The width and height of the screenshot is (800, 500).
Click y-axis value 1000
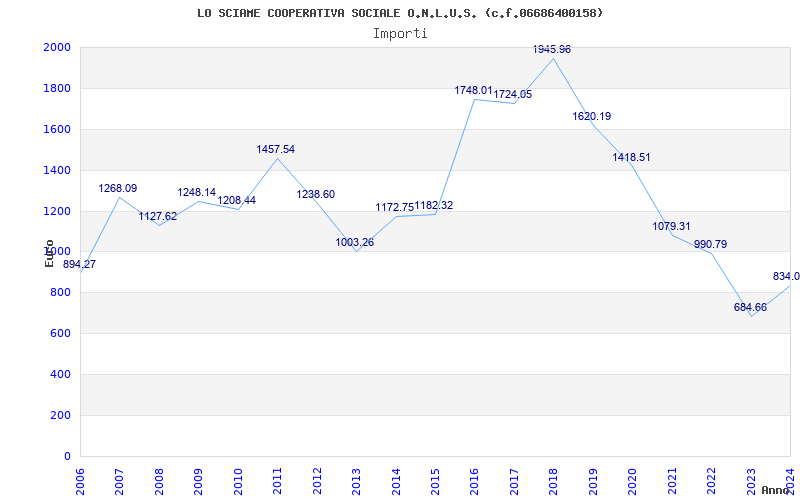(57, 252)
